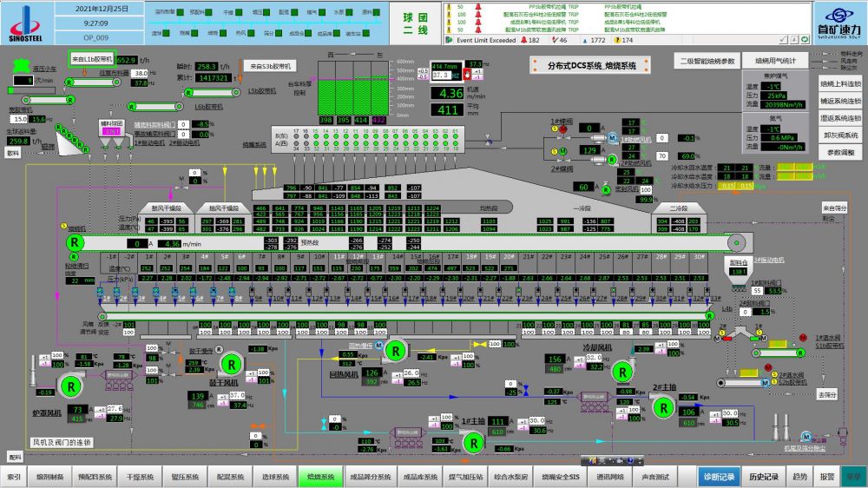The width and height of the screenshot is (868, 488).
Task: Edit 冷却风机 32.0 Hz setpoint field
Action: (x=594, y=358)
